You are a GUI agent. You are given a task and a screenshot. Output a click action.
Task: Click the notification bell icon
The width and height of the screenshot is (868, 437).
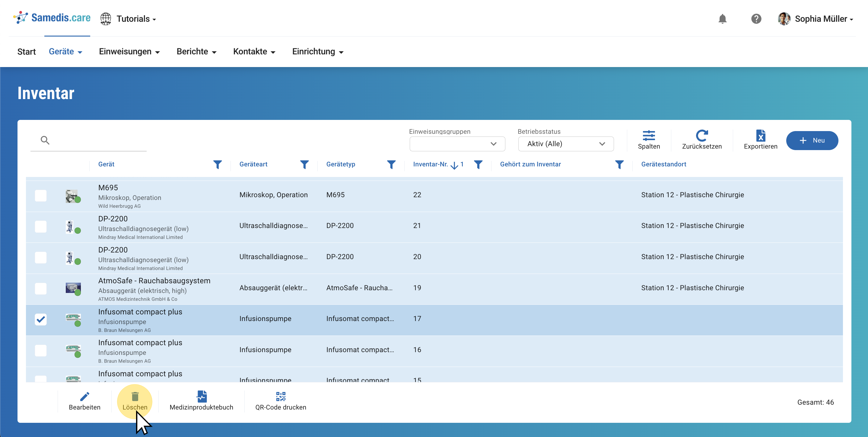722,19
